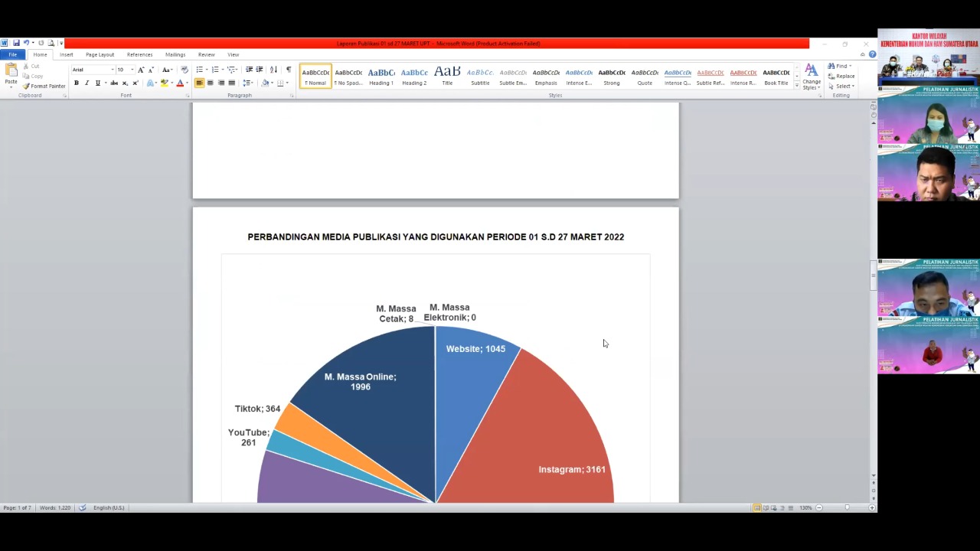This screenshot has height=551, width=980.
Task: Open the font color dropdown arrow
Action: pos(186,83)
